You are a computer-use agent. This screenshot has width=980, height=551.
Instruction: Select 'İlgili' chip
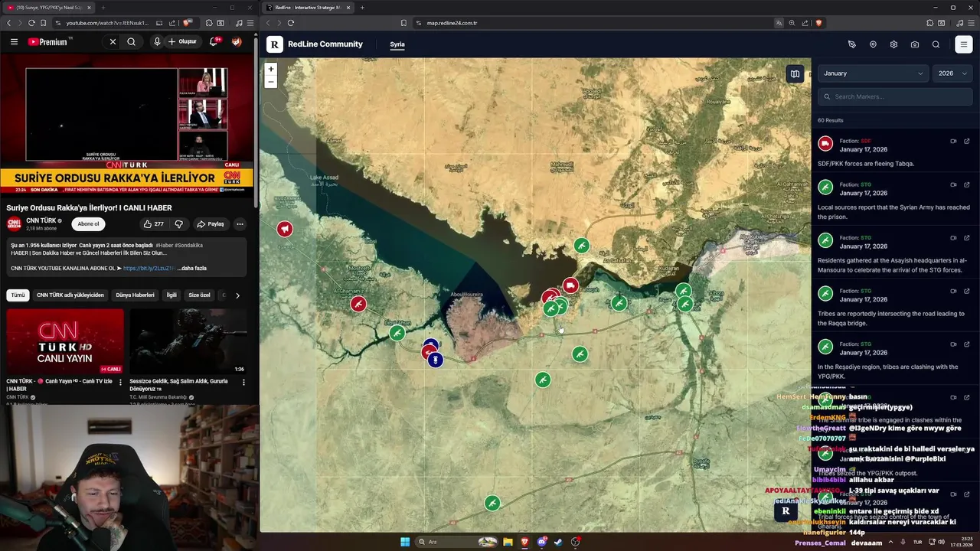171,295
